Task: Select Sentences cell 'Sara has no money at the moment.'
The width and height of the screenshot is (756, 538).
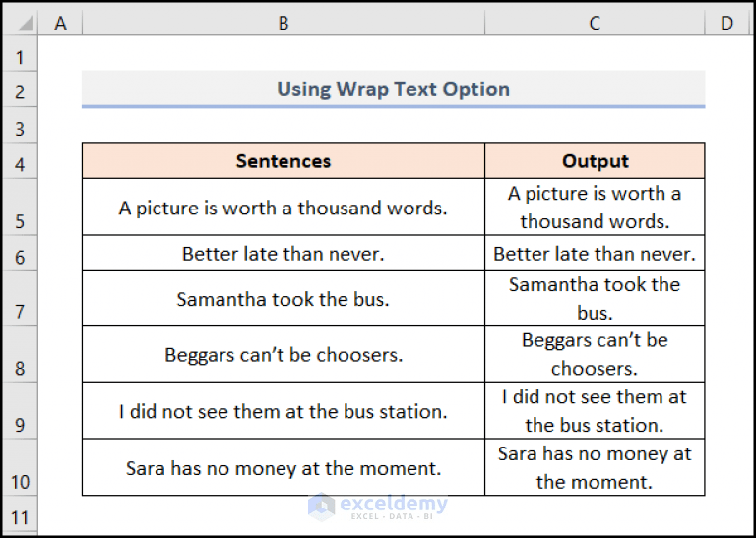Action: pos(283,467)
